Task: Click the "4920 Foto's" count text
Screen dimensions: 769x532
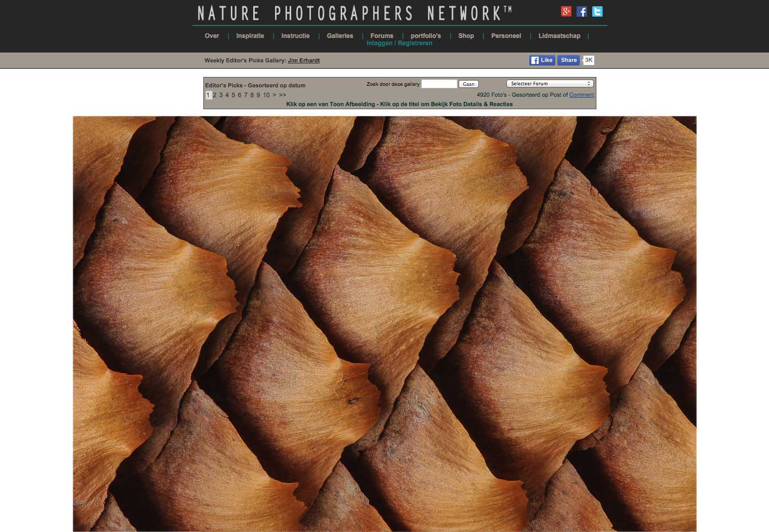Action: tap(491, 95)
